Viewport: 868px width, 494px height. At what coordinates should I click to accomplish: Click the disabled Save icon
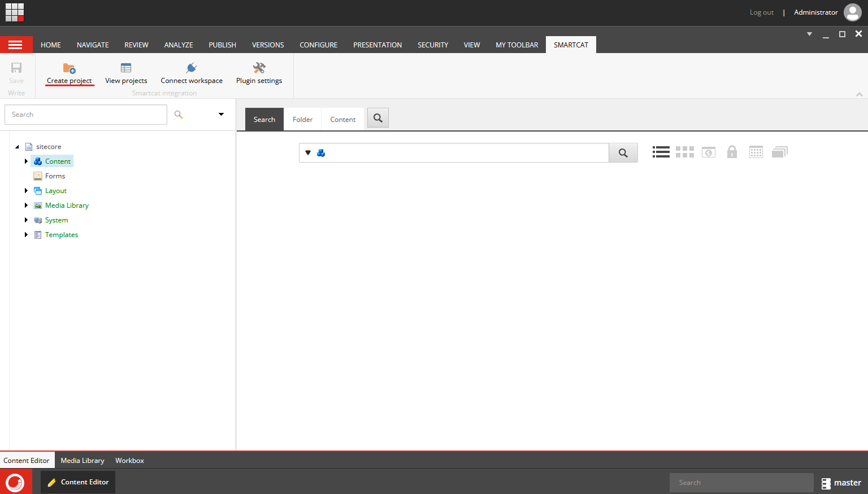point(16,68)
